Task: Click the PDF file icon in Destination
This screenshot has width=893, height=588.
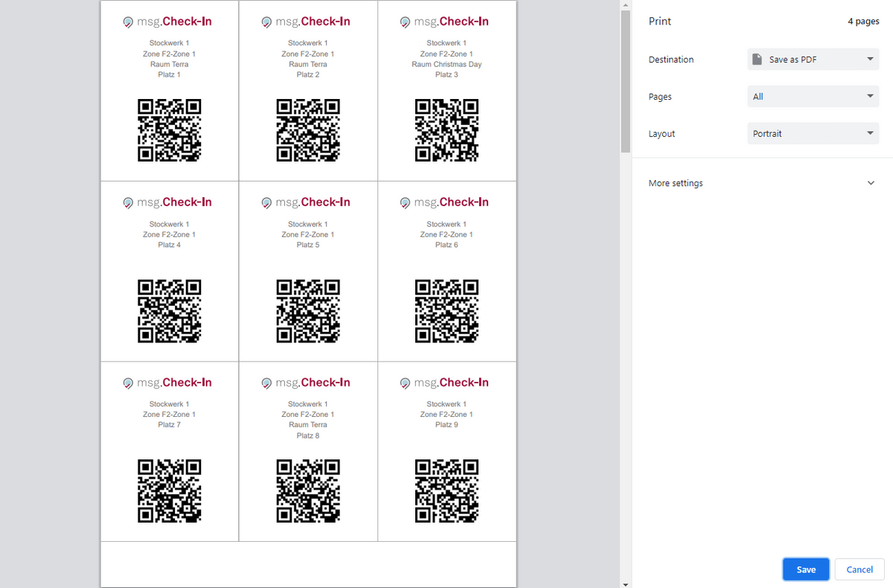Action: tap(758, 60)
